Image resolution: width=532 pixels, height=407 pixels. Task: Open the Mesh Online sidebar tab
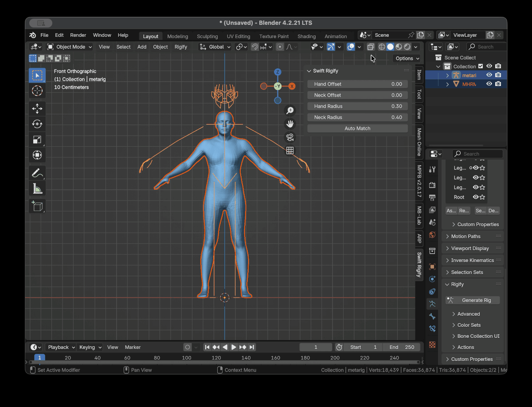tap(419, 142)
